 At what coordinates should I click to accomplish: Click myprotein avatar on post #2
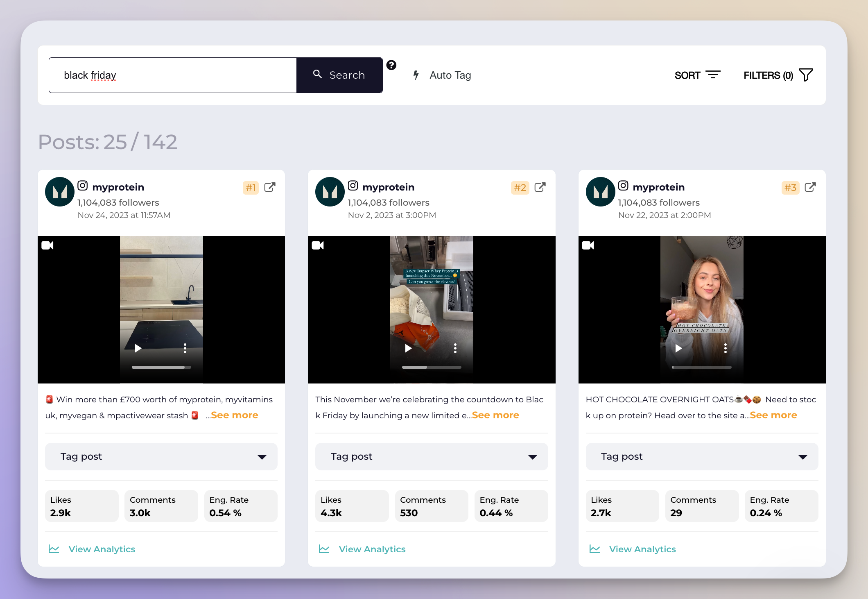[x=330, y=192]
